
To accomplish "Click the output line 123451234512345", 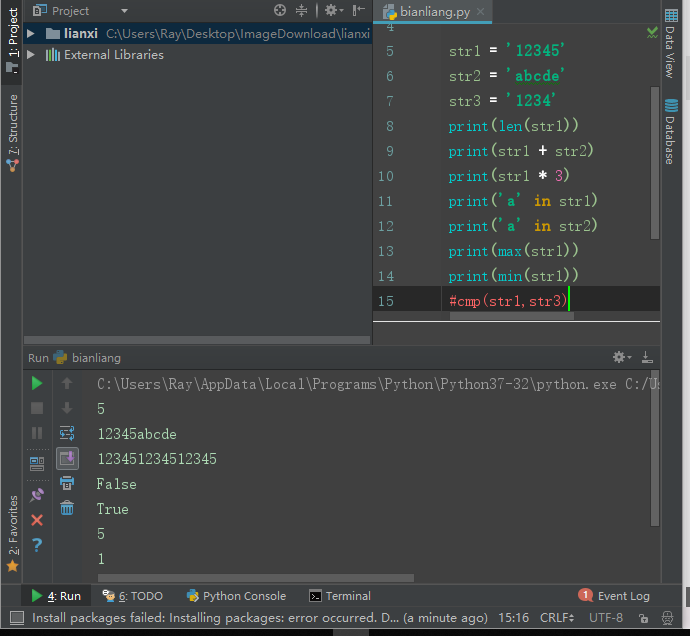I will pyautogui.click(x=157, y=459).
